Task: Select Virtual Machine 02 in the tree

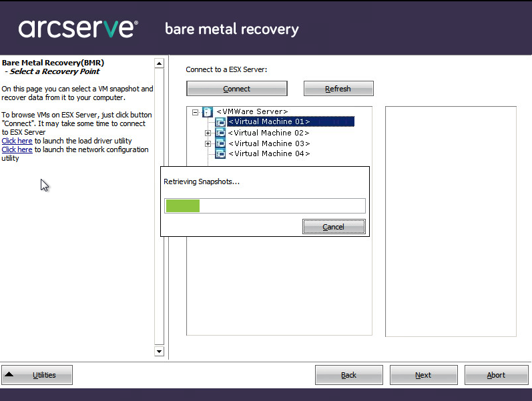Action: 269,133
